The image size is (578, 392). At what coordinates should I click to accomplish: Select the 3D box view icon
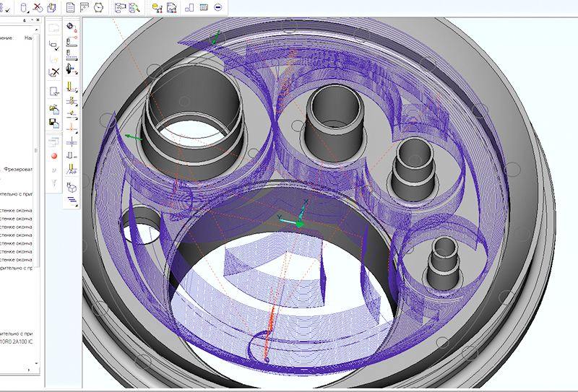pyautogui.click(x=72, y=188)
